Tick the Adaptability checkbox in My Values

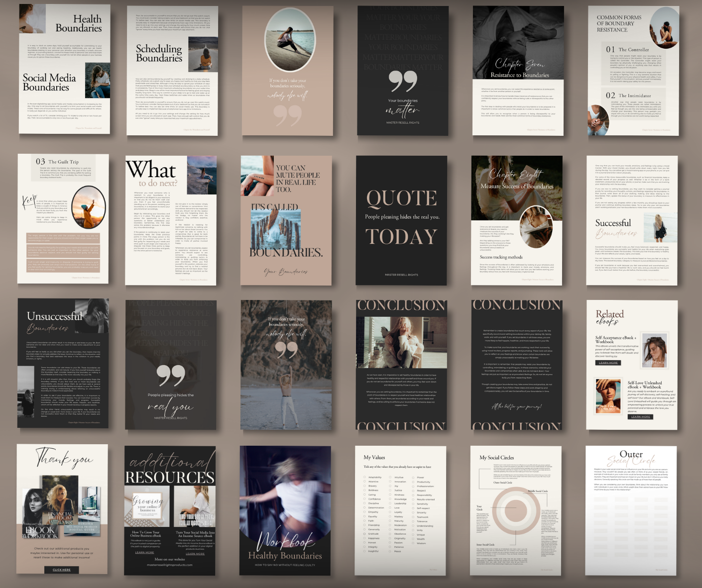point(364,477)
